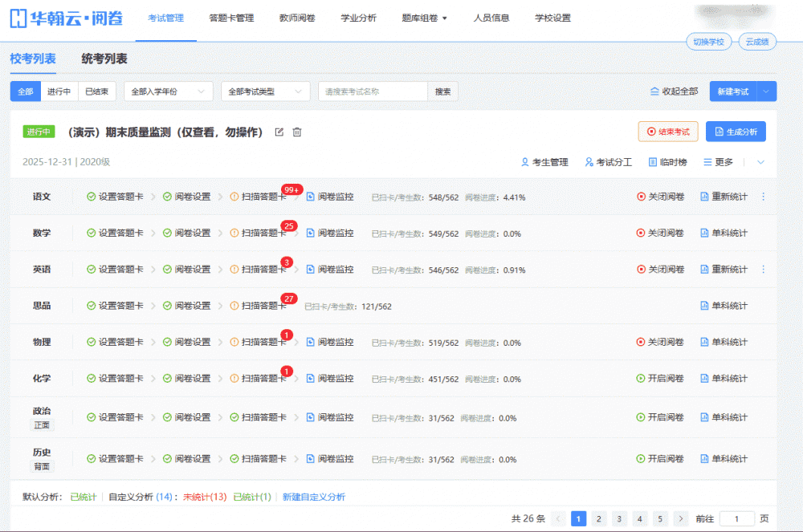Click the edit pencil icon beside exam title

[x=279, y=132]
